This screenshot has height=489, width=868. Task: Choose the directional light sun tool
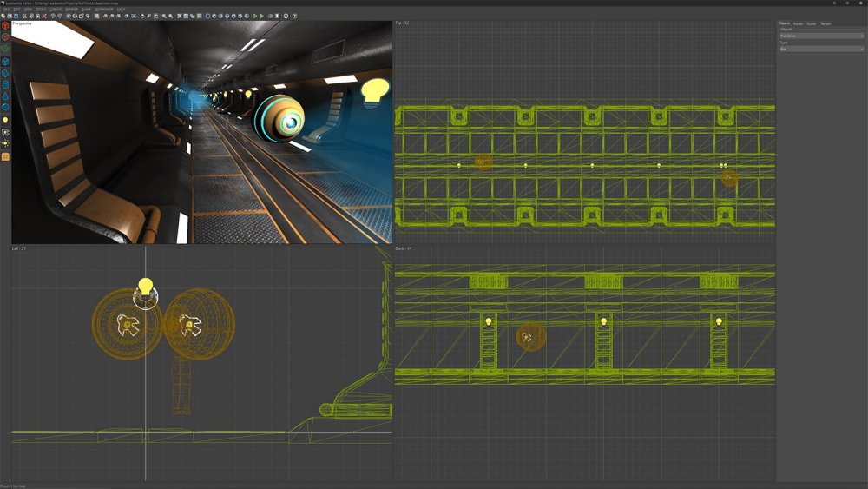pyautogui.click(x=5, y=143)
